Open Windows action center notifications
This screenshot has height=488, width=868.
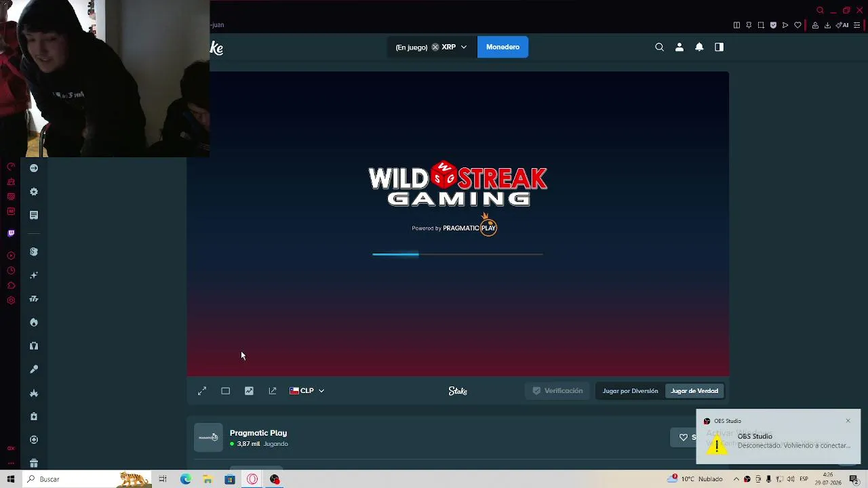coord(854,479)
